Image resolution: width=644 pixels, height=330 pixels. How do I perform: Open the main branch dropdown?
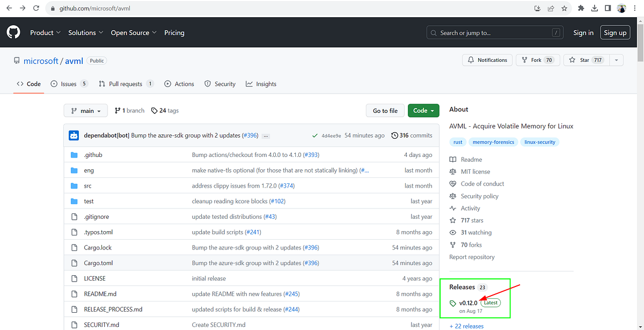(85, 110)
